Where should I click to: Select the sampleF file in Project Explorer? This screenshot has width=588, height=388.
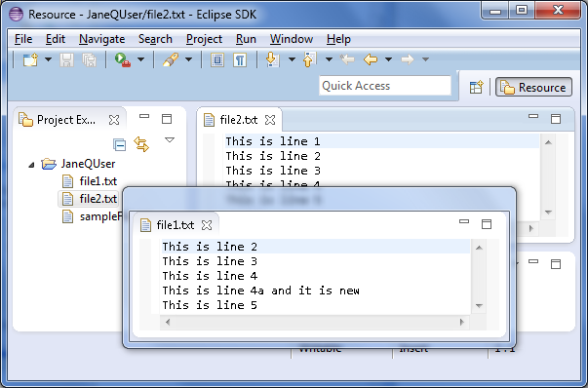[93, 216]
